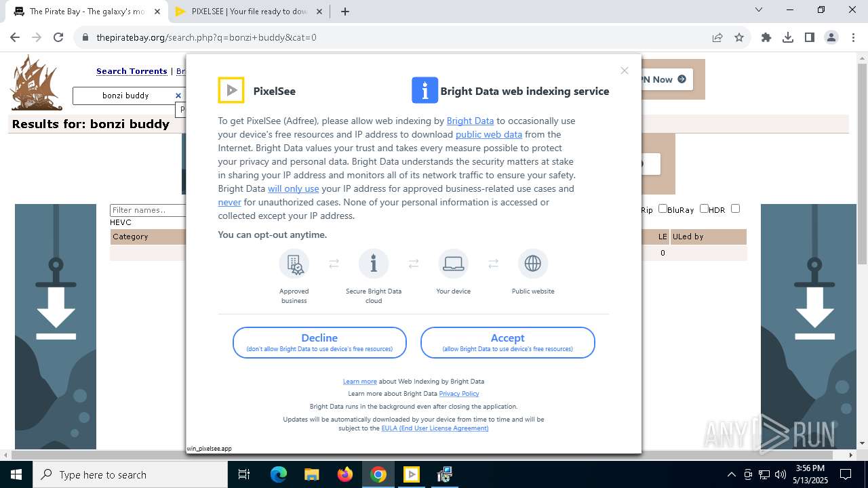Screen dimensions: 868x488
Task: Click the Your device laptop icon
Action: (453, 264)
